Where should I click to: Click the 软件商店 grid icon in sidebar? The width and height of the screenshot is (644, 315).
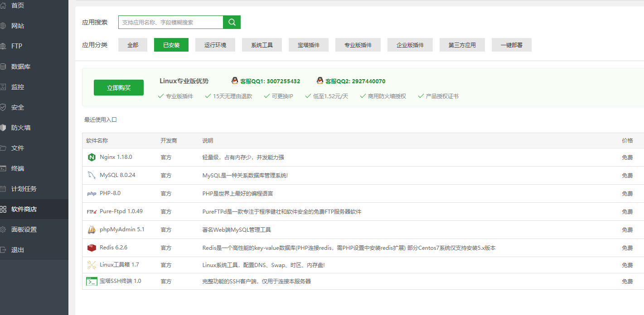(x=3, y=209)
